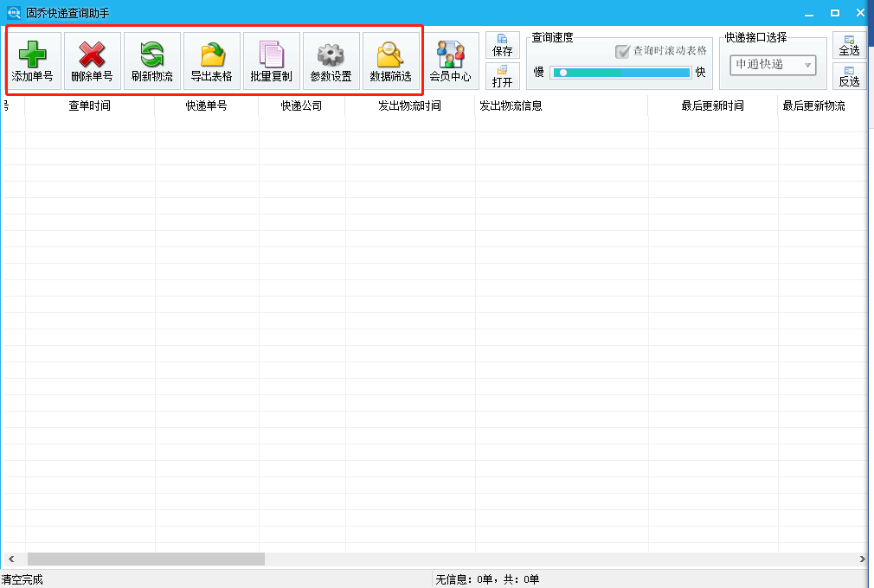
Task: Click the 清空完成 status text
Action: click(22, 579)
